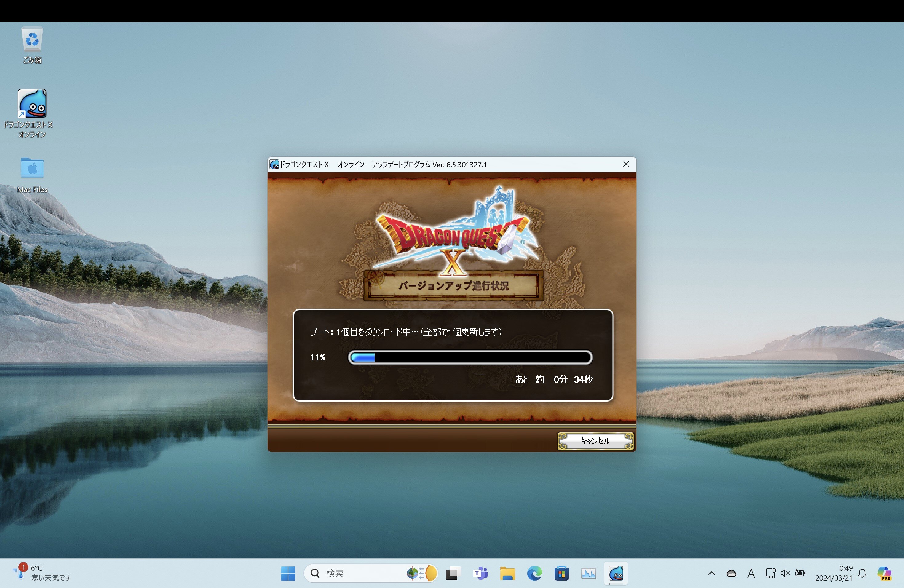The height and width of the screenshot is (588, 904).
Task: Open the Windows Start menu
Action: click(x=288, y=573)
